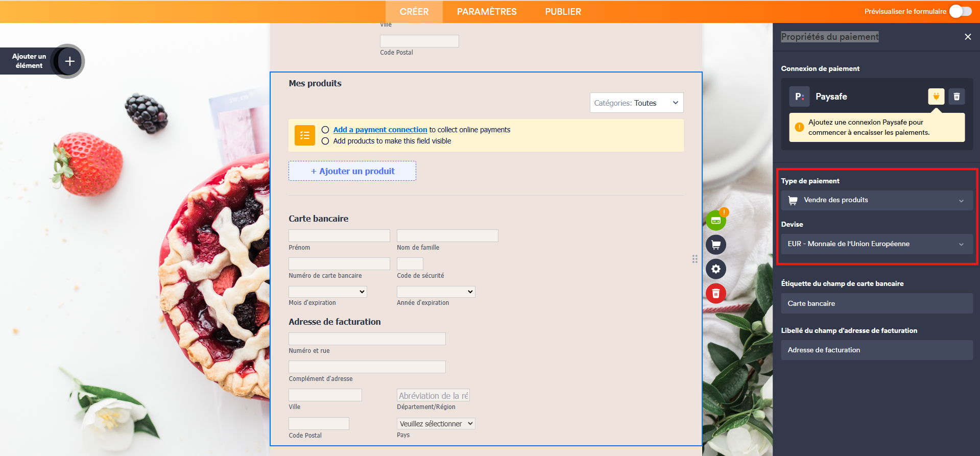The image size is (980, 456).
Task: Edit the Libellé du champ d'adresse de facturation field
Action: pos(877,350)
